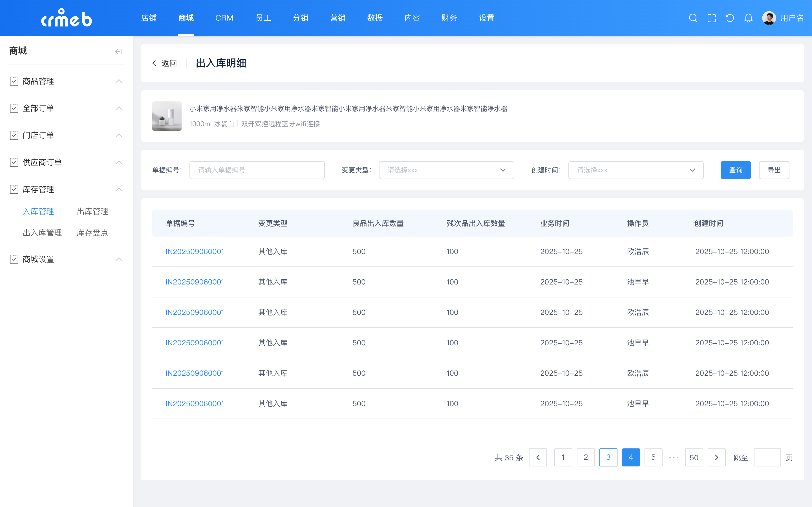The height and width of the screenshot is (507, 812).
Task: Click the blue 查询 button
Action: click(736, 170)
